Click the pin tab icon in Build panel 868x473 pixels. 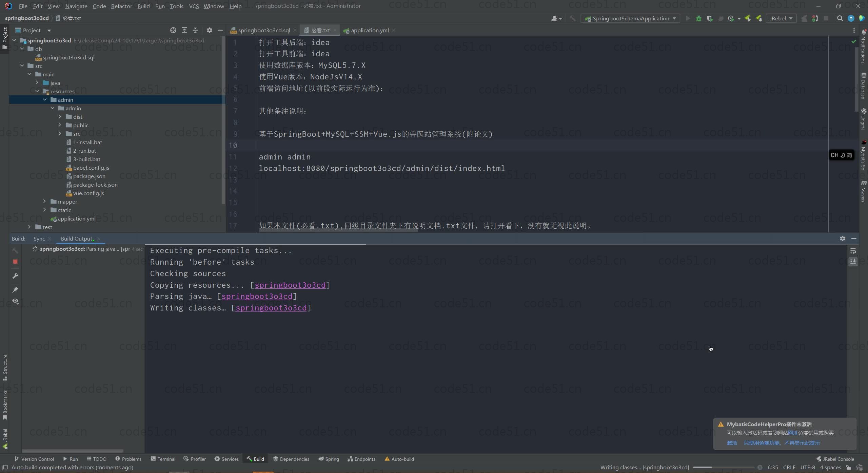pos(15,289)
